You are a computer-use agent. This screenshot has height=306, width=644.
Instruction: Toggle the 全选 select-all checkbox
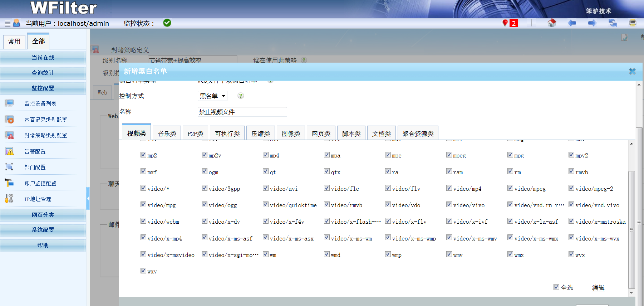pyautogui.click(x=556, y=287)
